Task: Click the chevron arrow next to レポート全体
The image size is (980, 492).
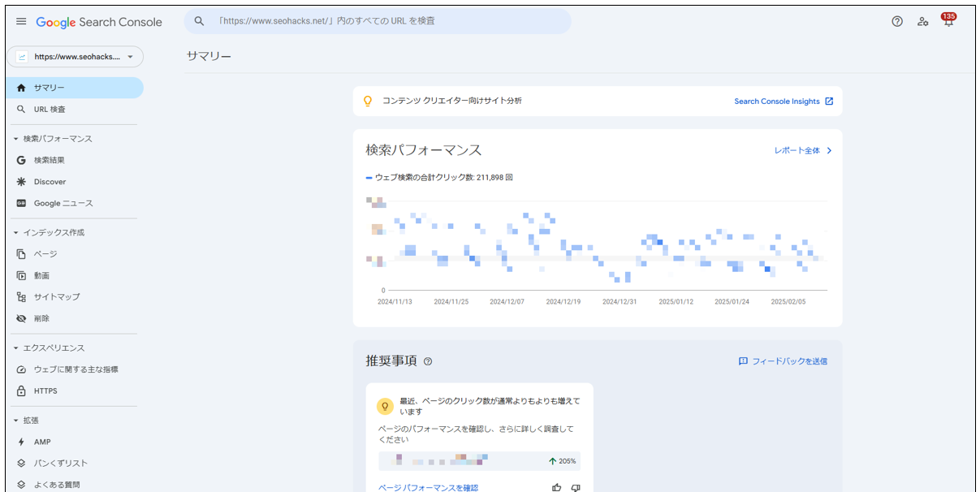Action: 829,150
